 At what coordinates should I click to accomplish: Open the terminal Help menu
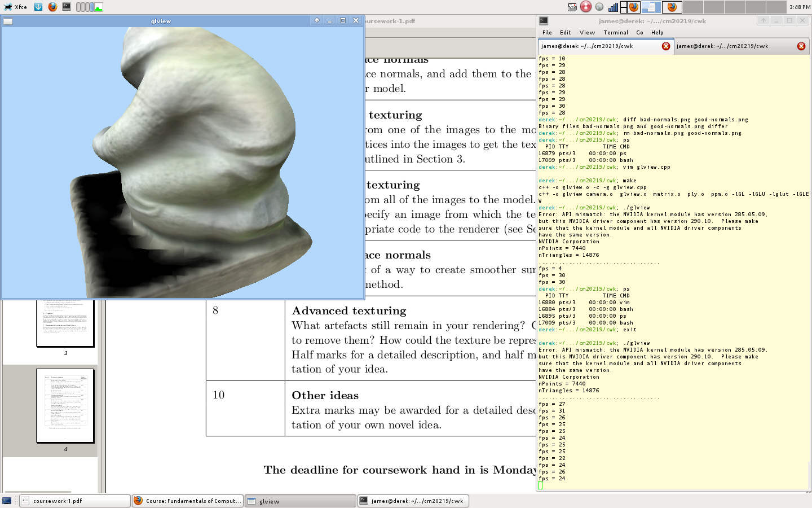pyautogui.click(x=657, y=33)
